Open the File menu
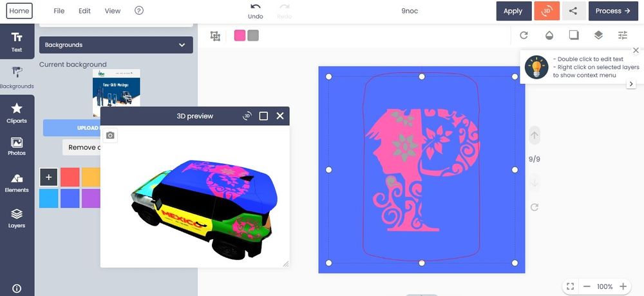Viewport: 644px width, 296px height. tap(59, 11)
